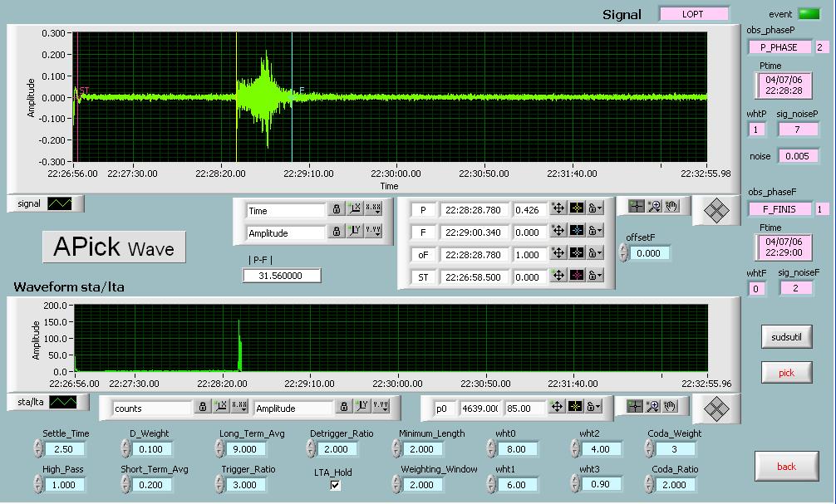Toggle the LTA_Hold checkbox
This screenshot has height=504, width=836.
[335, 486]
